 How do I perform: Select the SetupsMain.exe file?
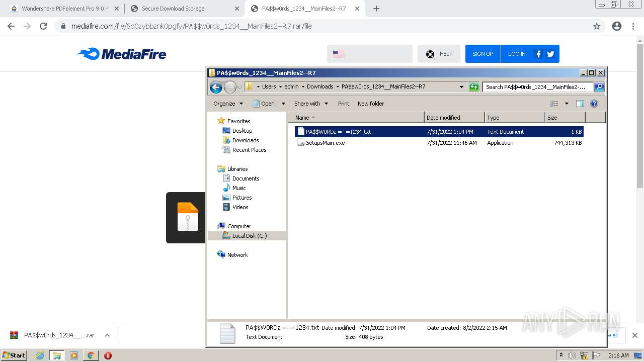click(439, 143)
